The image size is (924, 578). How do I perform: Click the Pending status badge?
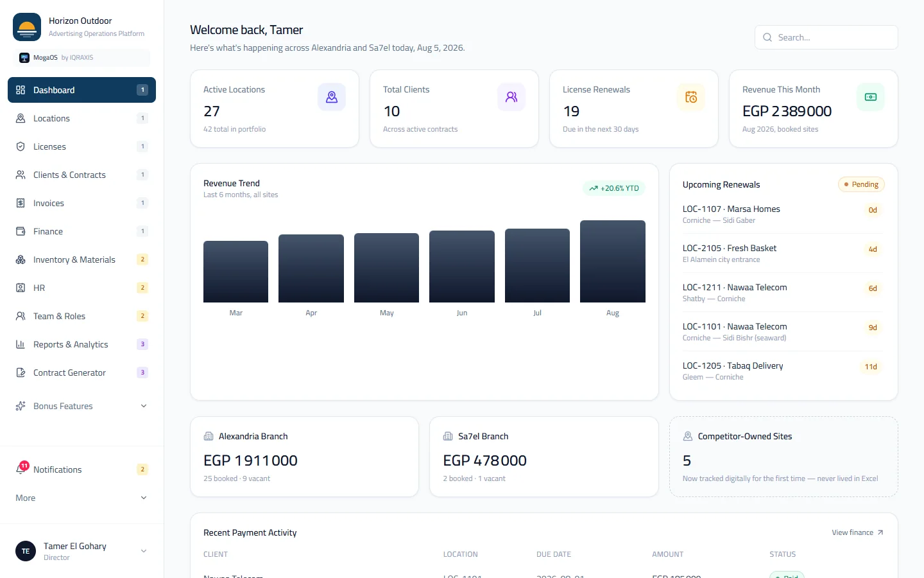(861, 184)
